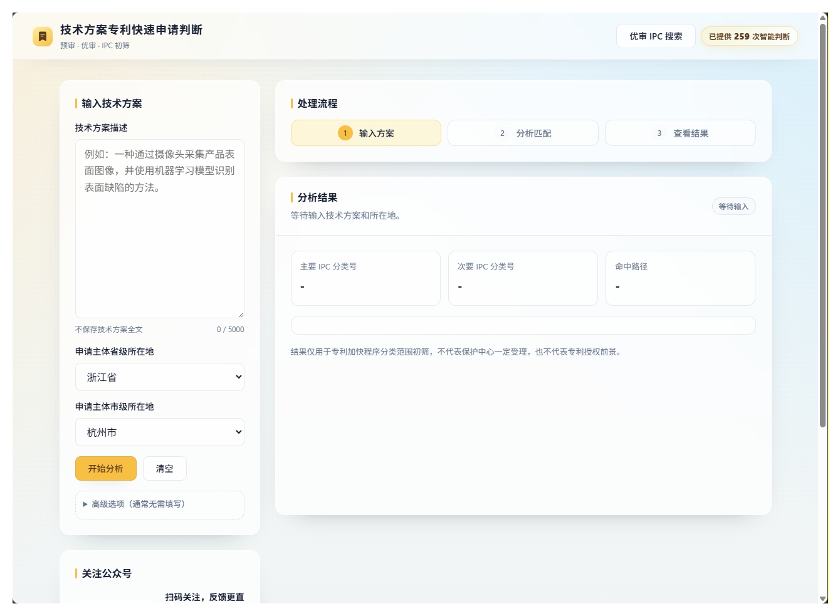Viewport: 840px width, 616px height.
Task: Click the 不保存技术方案全文 note
Action: point(109,330)
